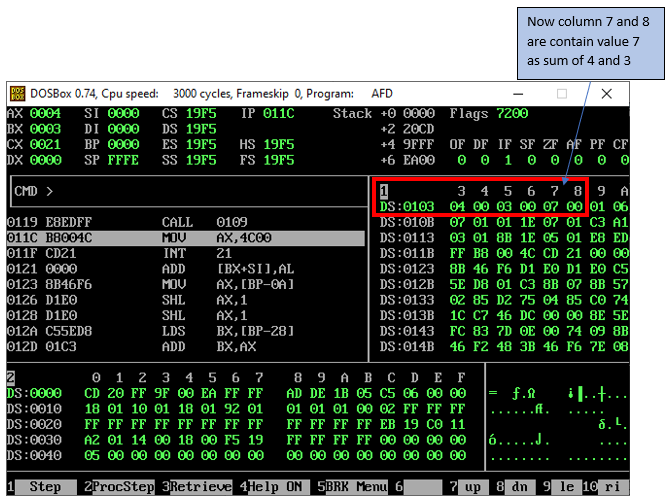Click the BX register value 0003
This screenshot has width=672, height=502.
45,129
